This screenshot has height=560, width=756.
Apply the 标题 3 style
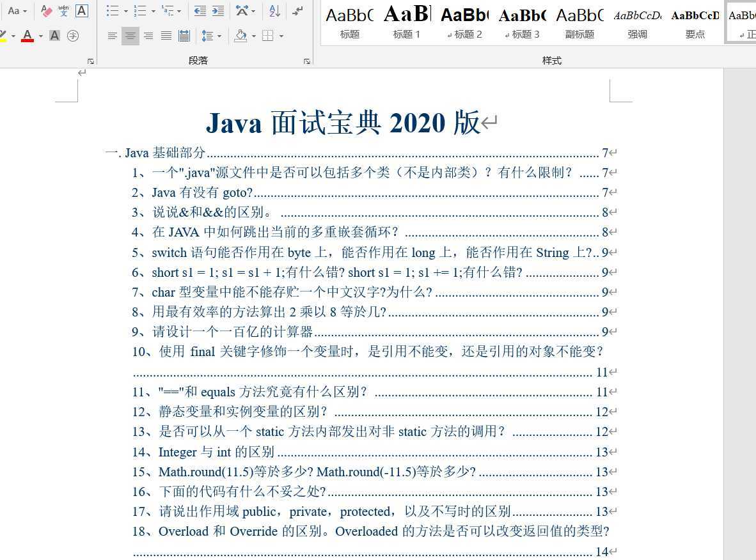coord(522,23)
